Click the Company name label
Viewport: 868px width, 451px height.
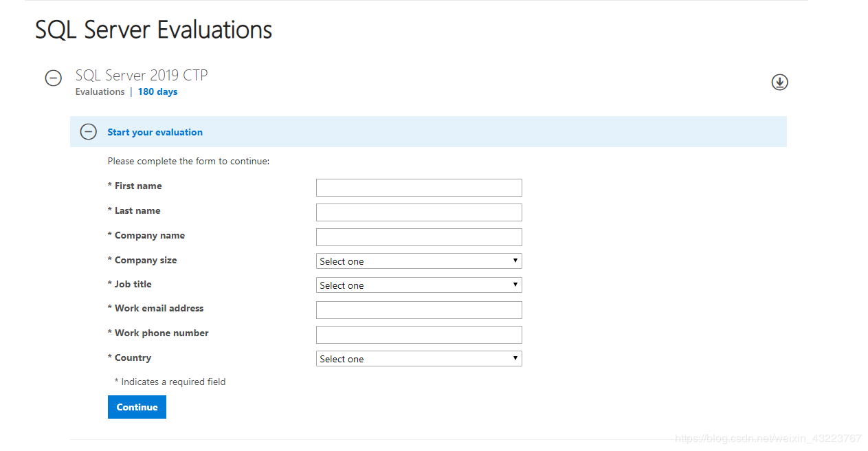pos(146,235)
